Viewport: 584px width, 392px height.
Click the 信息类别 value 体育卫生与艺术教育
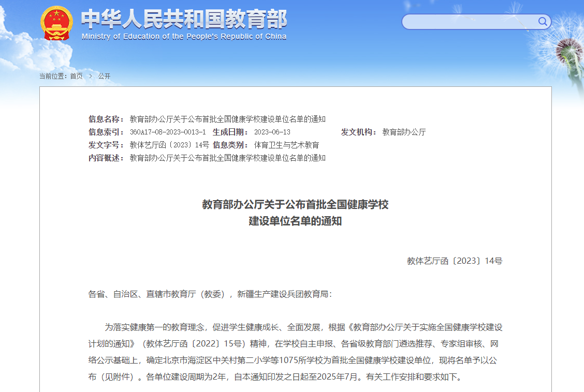click(286, 145)
